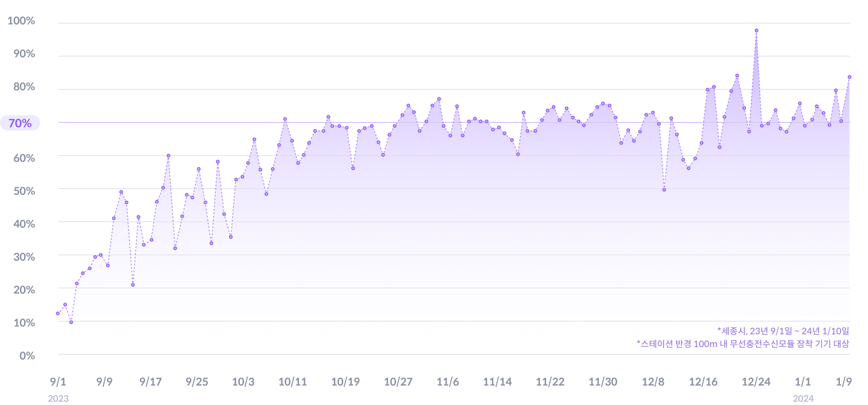Click the 1/9 date label
Image resolution: width=868 pixels, height=405 pixels.
click(x=844, y=382)
